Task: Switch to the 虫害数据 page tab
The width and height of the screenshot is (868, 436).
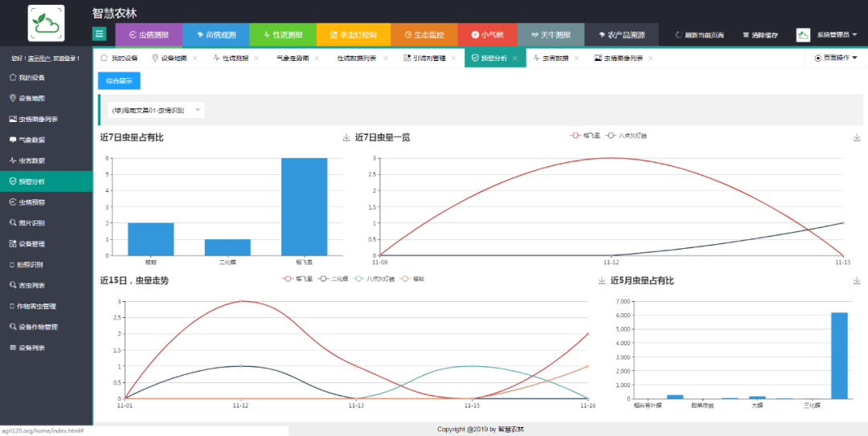Action: pos(551,58)
